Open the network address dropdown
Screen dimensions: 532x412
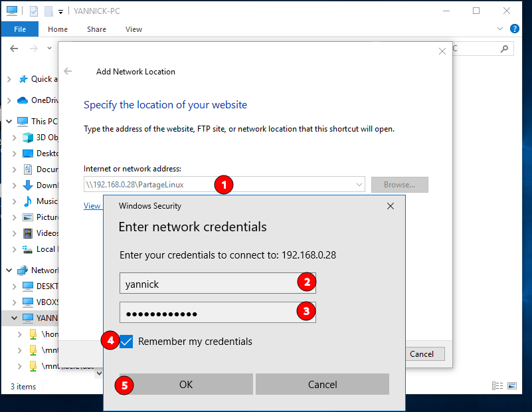pyautogui.click(x=359, y=185)
